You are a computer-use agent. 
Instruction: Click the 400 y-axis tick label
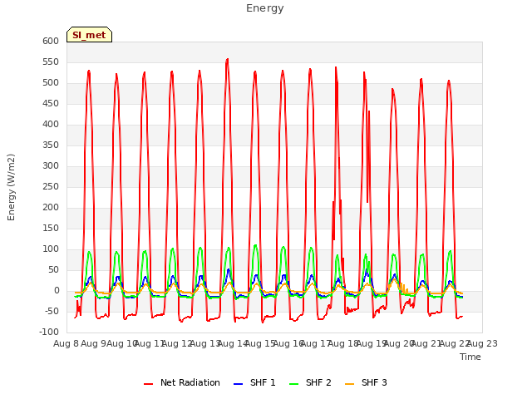pos(51,124)
